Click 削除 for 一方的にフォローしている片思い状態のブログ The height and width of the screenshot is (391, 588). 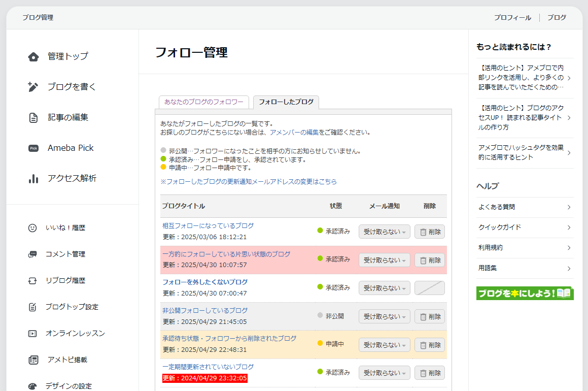click(430, 260)
